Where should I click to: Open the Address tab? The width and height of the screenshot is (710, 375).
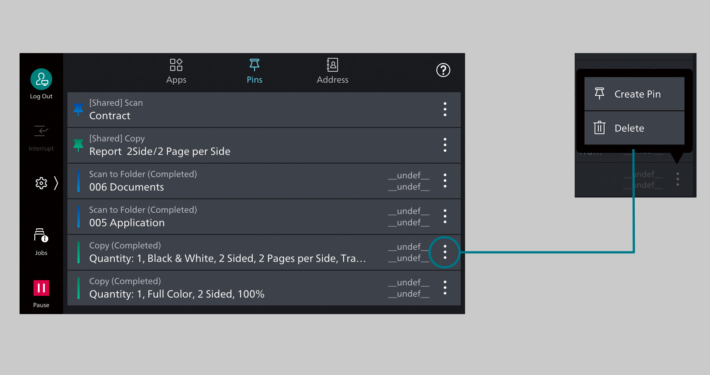click(x=332, y=71)
